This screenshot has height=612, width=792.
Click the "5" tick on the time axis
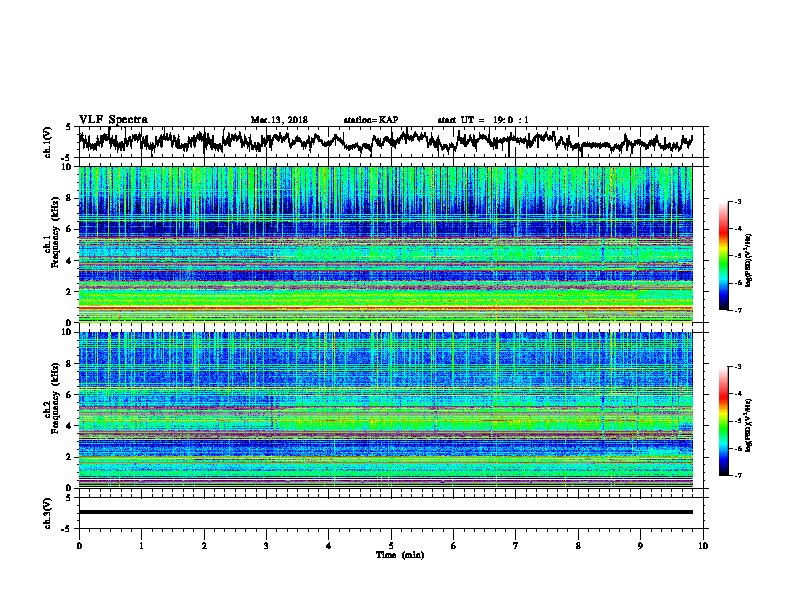pyautogui.click(x=391, y=546)
